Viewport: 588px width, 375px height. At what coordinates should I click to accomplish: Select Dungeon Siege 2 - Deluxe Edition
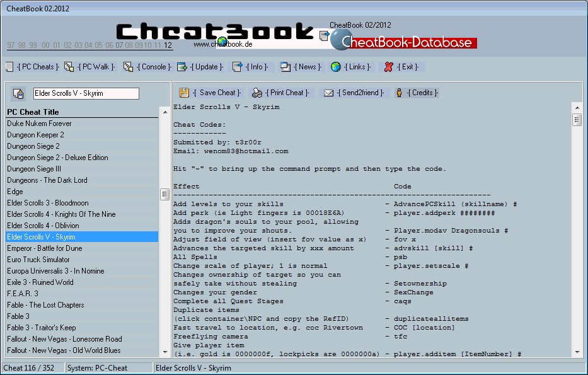[x=82, y=158]
